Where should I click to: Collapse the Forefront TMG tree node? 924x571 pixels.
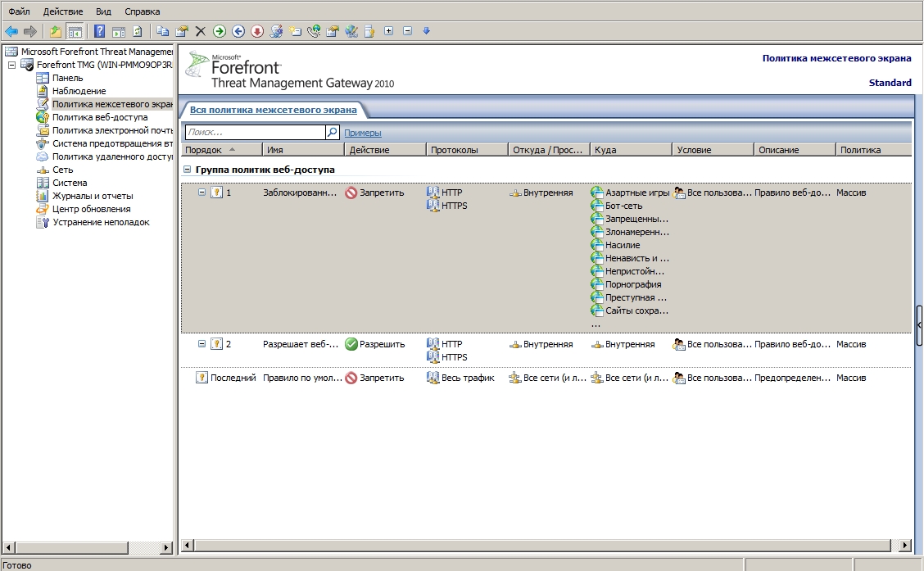[x=11, y=65]
